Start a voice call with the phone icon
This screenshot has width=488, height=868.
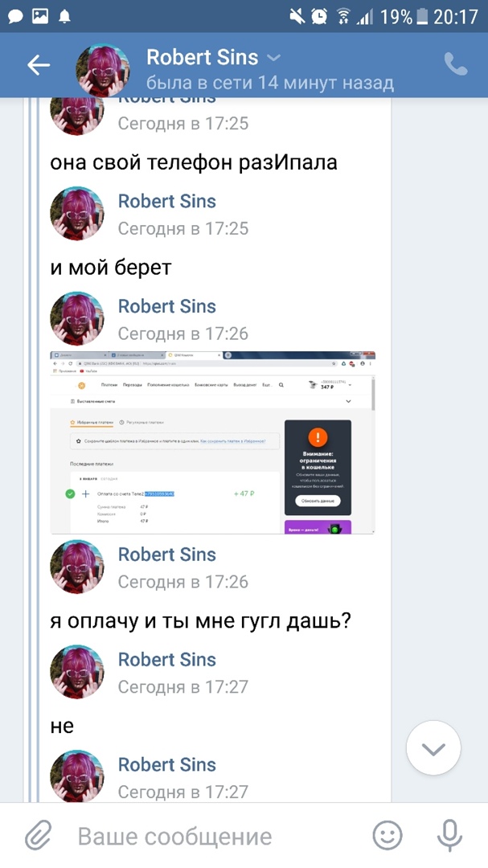(456, 65)
